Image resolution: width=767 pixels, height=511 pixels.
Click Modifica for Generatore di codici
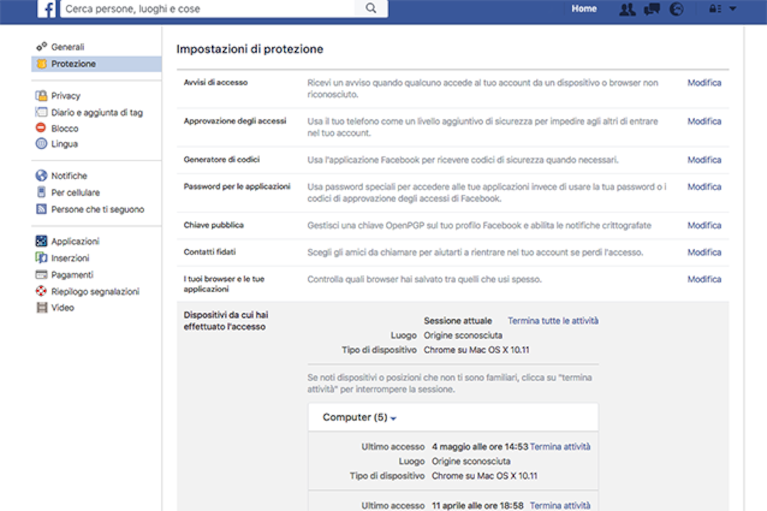[704, 160]
